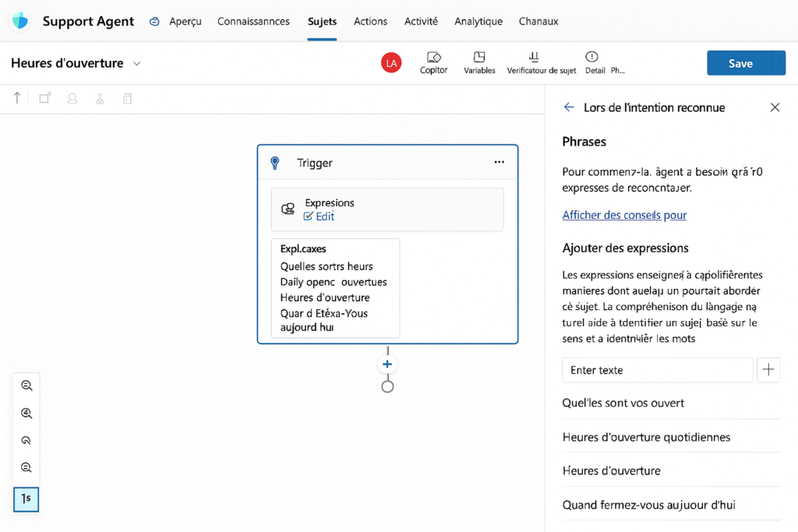Click the Trigger node title
The height and width of the screenshot is (532, 798).
(x=315, y=163)
